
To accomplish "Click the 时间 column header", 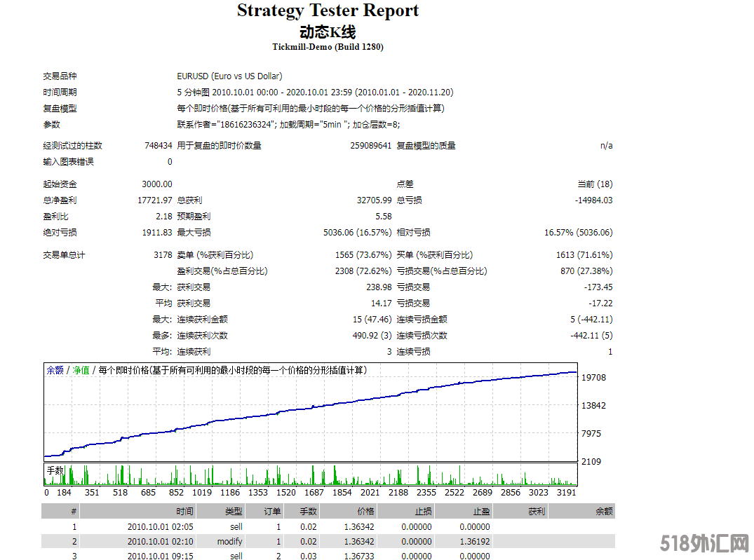I will pyautogui.click(x=184, y=512).
